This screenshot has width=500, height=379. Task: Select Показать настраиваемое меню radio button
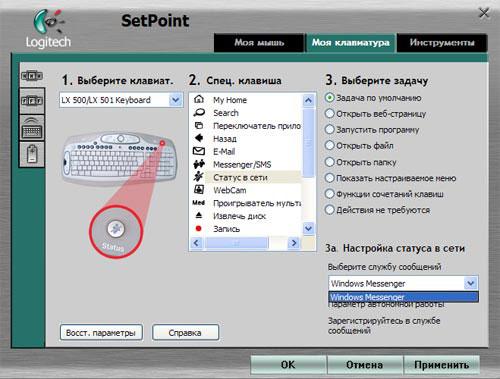coord(329,178)
